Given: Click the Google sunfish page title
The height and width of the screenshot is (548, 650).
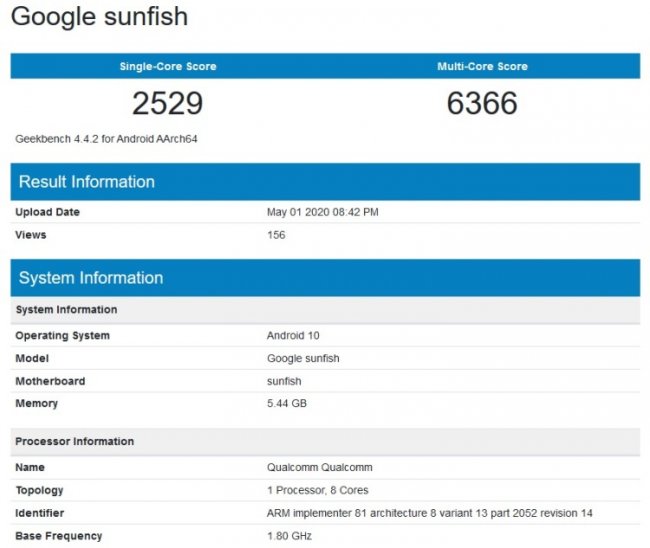Looking at the screenshot, I should (x=99, y=17).
